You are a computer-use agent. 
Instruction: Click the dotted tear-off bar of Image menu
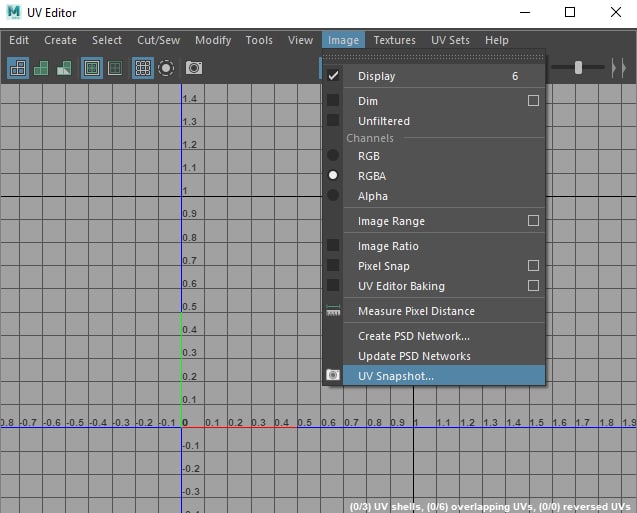(434, 57)
